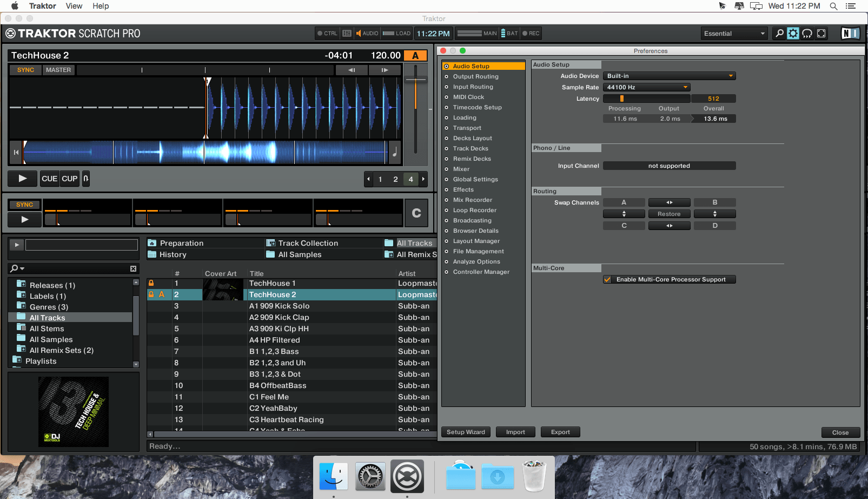Click the flux mode icon beside CUP
Screen dimensions: 868x499
point(86,179)
